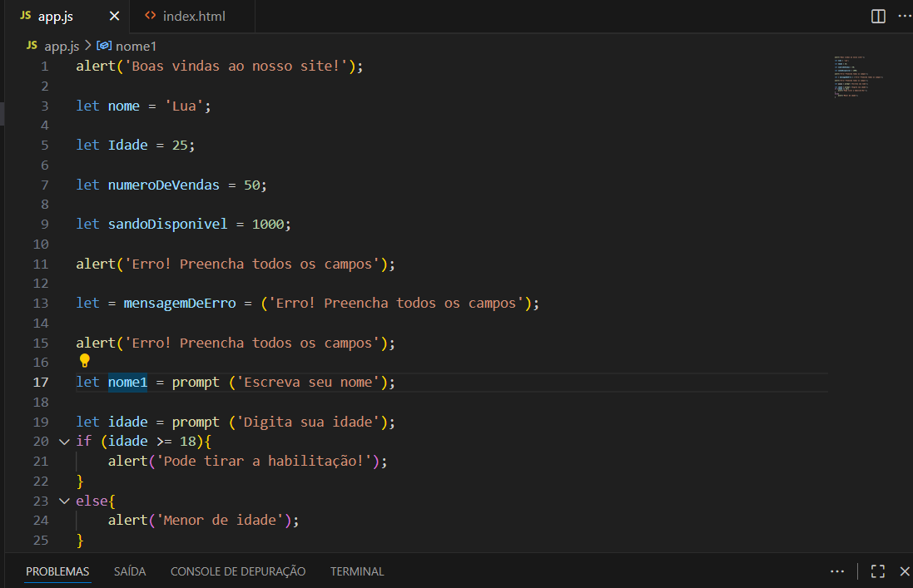Image resolution: width=913 pixels, height=588 pixels.
Task: Open the PROBLEMAS panel tab
Action: [57, 571]
